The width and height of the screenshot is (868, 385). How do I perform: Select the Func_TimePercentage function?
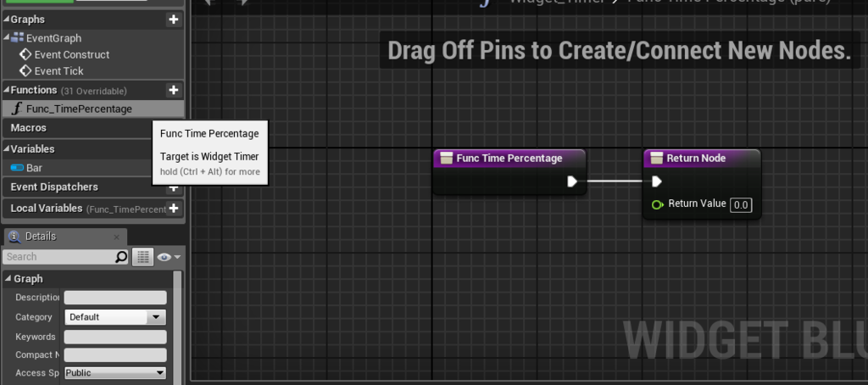pos(93,109)
